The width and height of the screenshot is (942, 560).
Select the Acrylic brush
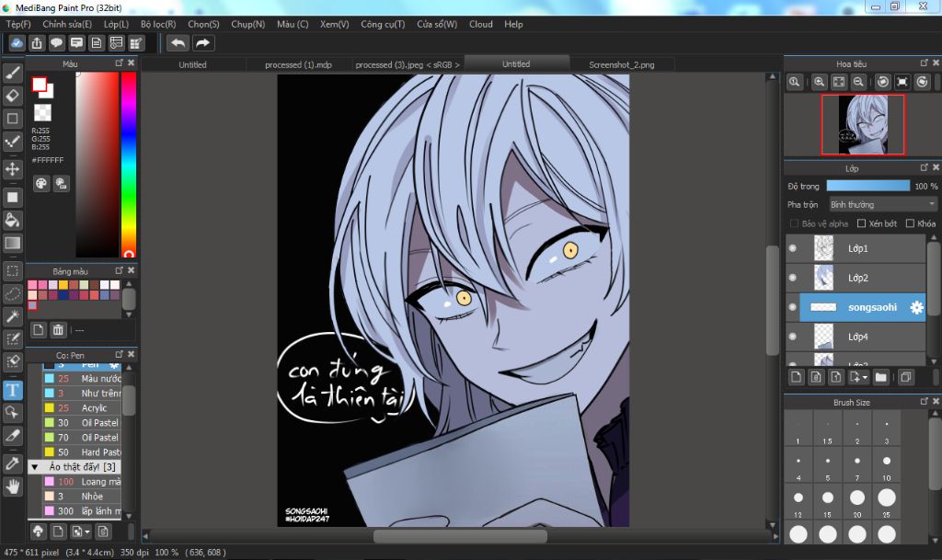(x=82, y=407)
